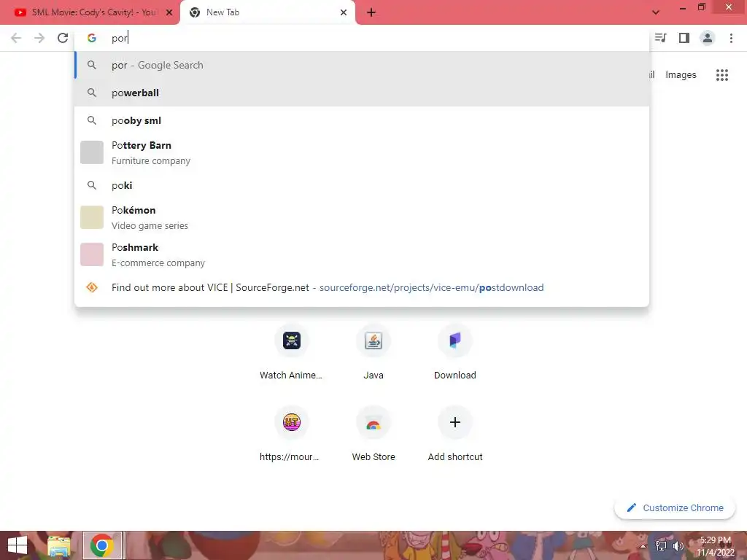This screenshot has height=560, width=747.
Task: Open a new tab with plus button
Action: (371, 12)
